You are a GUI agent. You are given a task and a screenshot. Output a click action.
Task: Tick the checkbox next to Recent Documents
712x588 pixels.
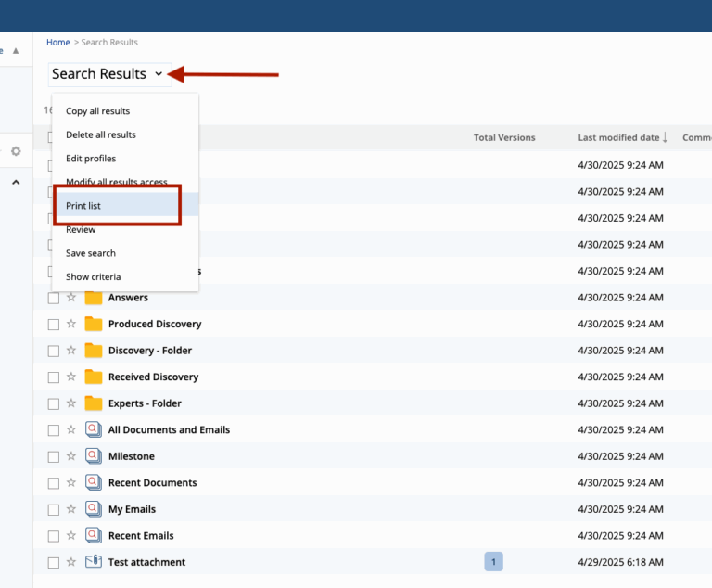tap(54, 482)
